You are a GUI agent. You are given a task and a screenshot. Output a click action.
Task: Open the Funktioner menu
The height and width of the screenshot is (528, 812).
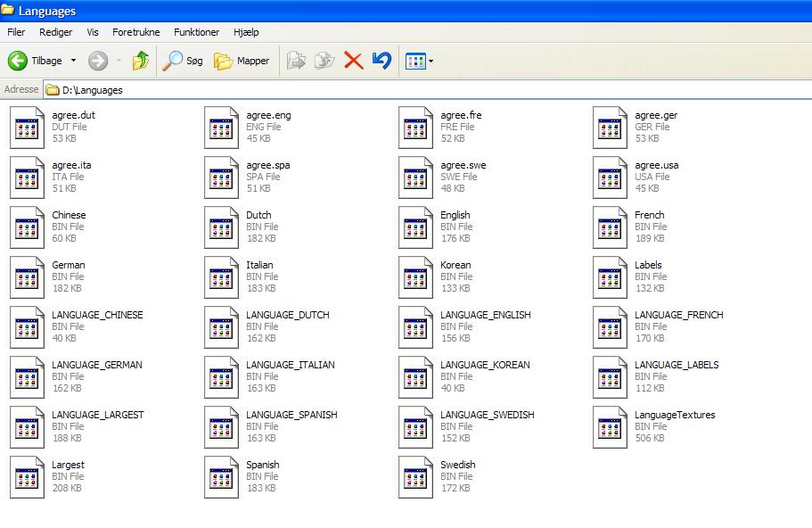[x=196, y=32]
